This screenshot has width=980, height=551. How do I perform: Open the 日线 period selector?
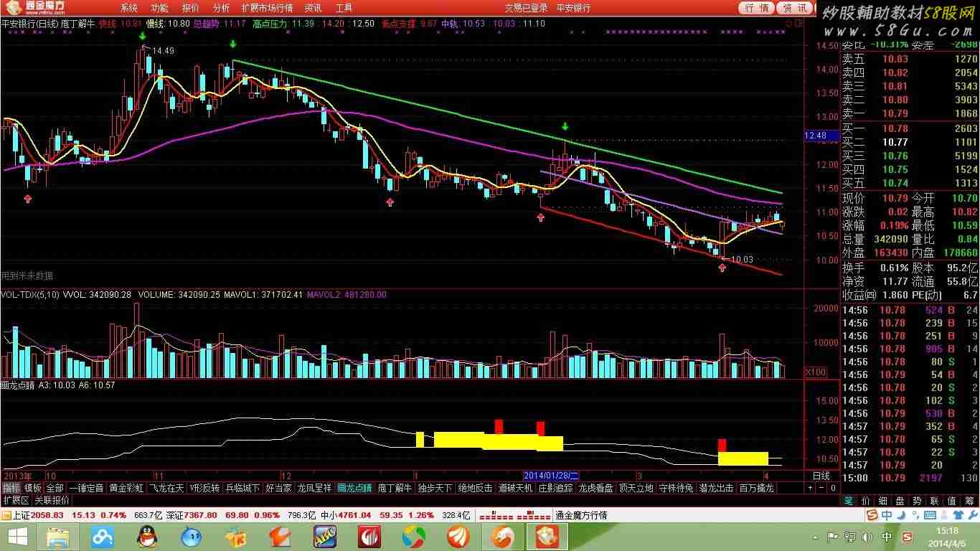pos(820,476)
